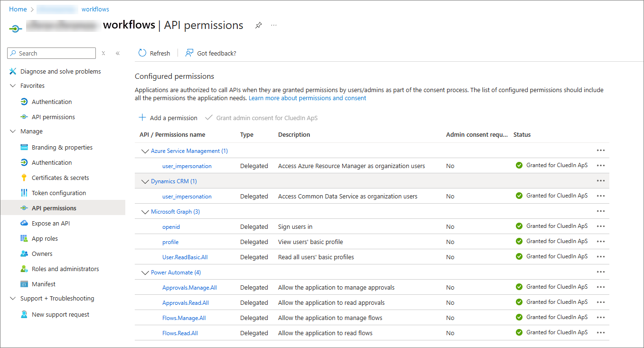Select API permissions under Manage

pos(63,208)
